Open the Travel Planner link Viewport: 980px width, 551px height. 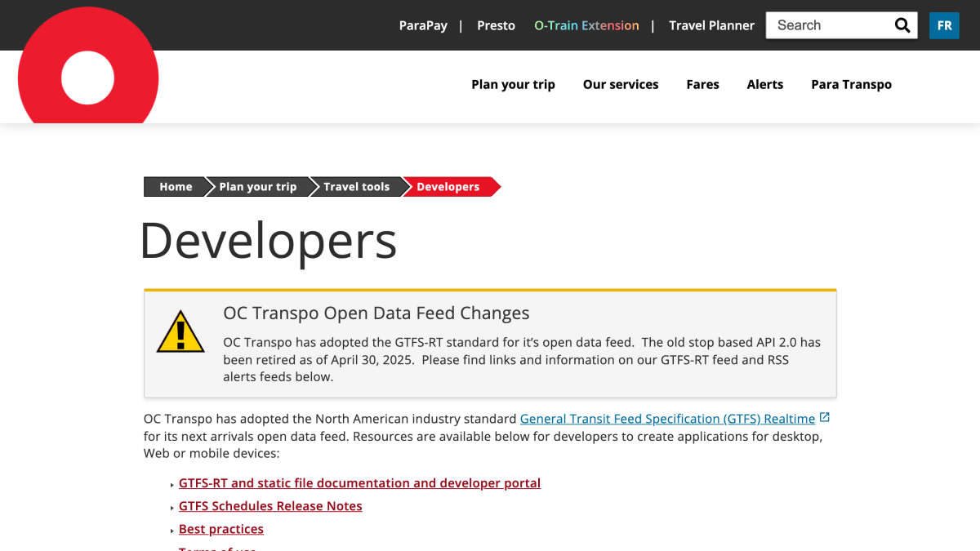[x=711, y=25]
